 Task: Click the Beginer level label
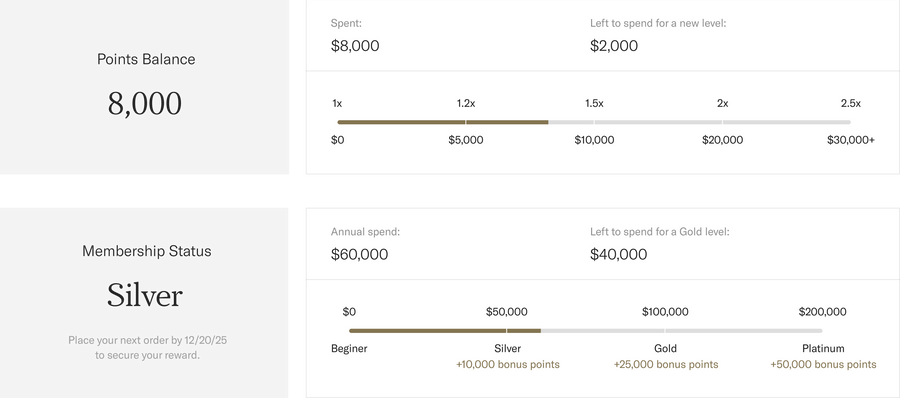click(349, 349)
